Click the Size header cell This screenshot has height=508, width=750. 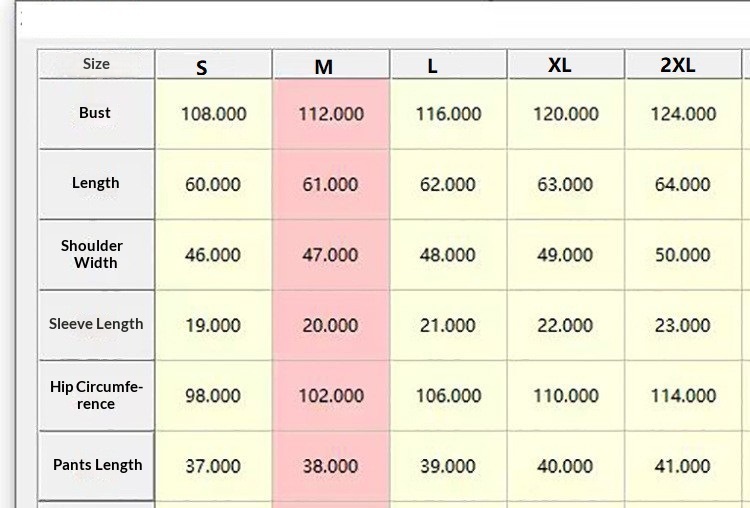pyautogui.click(x=96, y=64)
